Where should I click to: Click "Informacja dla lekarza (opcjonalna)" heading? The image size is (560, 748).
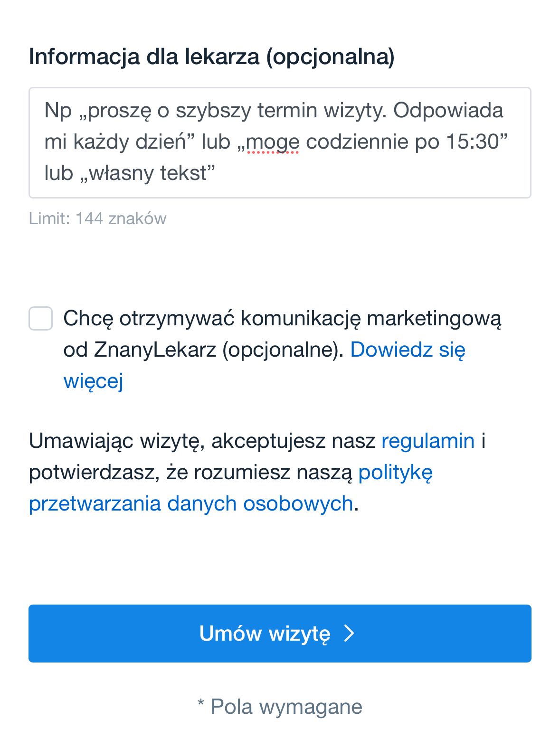pyautogui.click(x=212, y=57)
